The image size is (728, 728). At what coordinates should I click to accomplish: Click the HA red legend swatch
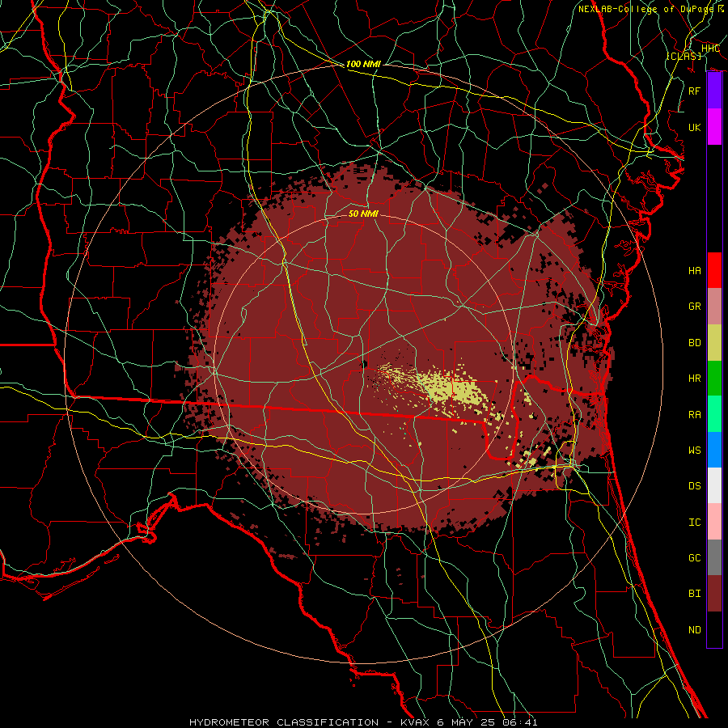[714, 270]
